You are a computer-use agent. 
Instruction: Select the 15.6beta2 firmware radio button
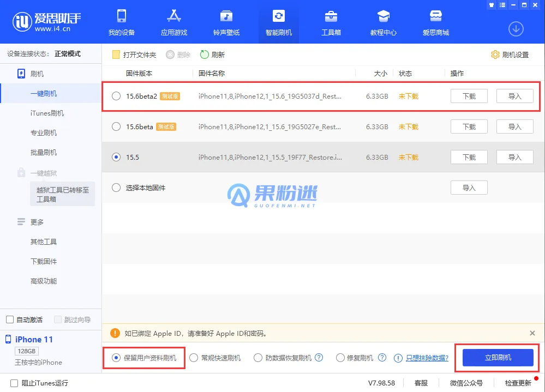(116, 97)
